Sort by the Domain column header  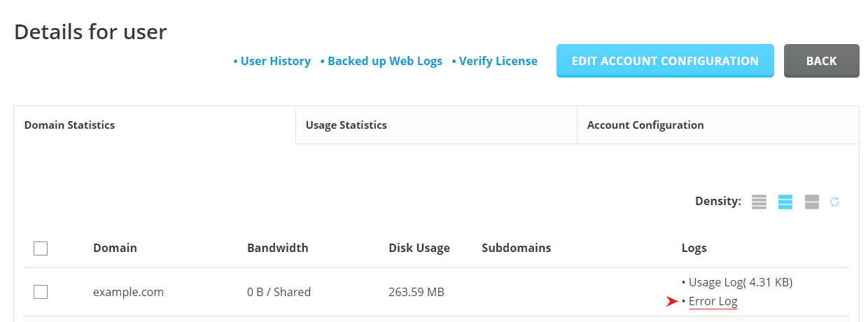115,248
